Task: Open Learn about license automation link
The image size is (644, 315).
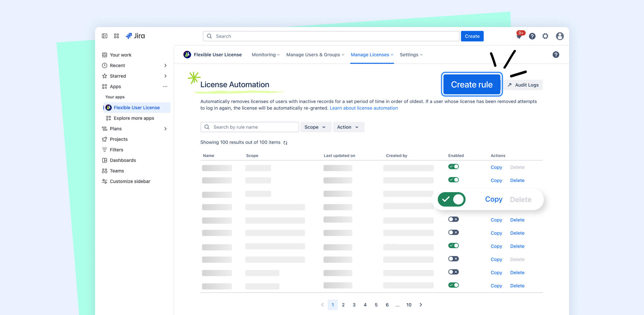Action: tap(364, 108)
